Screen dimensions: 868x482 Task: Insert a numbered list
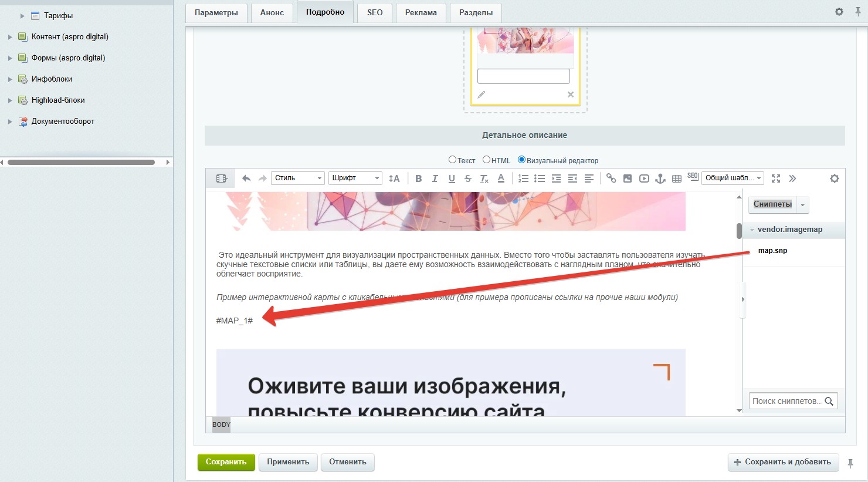524,178
